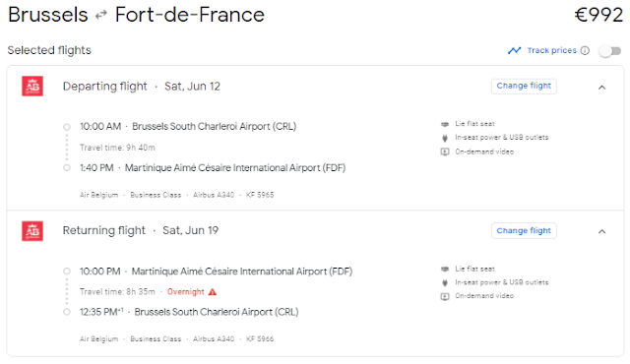The image size is (630, 364).
Task: Click the round-trip arrows icon in title
Action: click(x=101, y=16)
